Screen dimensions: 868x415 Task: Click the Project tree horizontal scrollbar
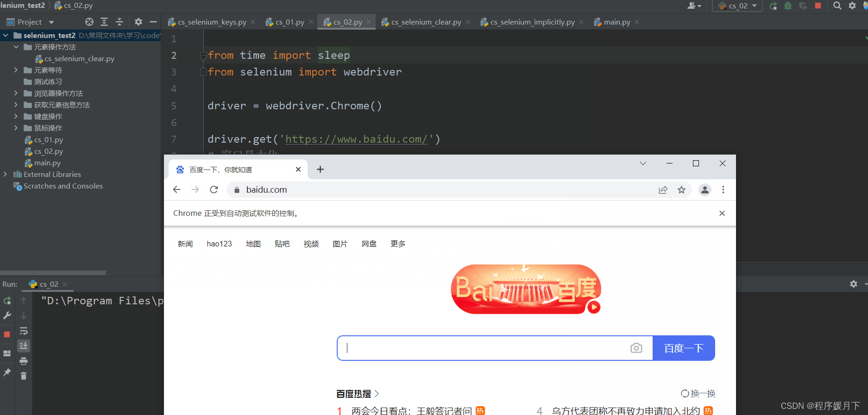click(53, 273)
